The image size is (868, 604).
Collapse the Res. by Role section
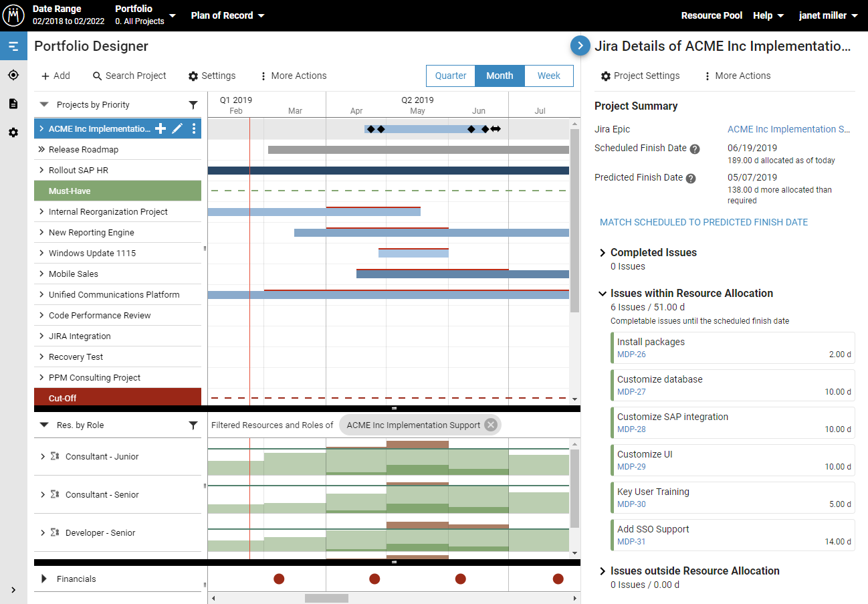pos(44,425)
